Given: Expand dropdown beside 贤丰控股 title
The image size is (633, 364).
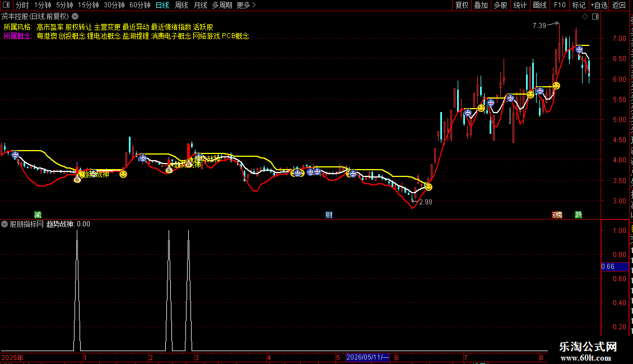Looking at the screenshot, I should point(75,16).
